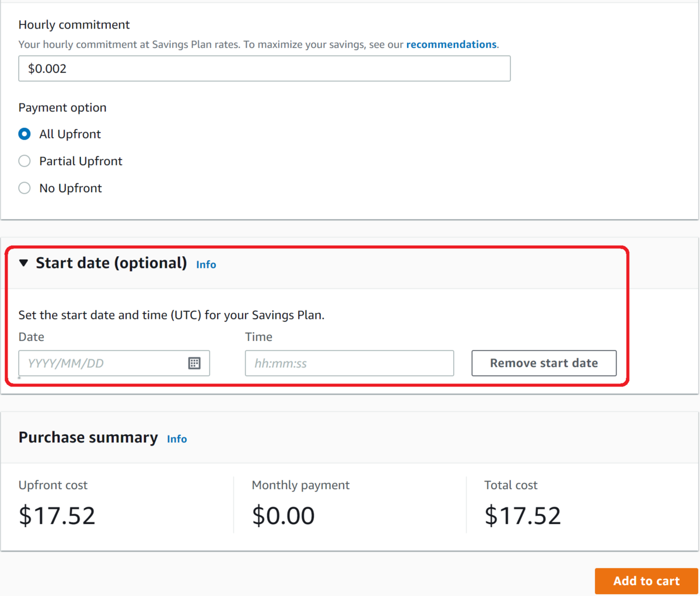Click Info link beside Start date heading
This screenshot has height=596, width=700.
pos(206,264)
